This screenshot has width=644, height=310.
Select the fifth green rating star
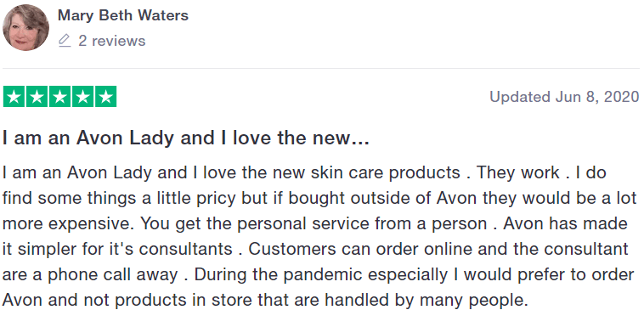(106, 97)
